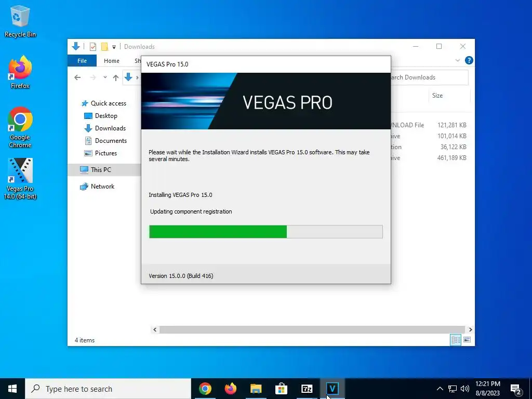The image size is (532, 399).
Task: Click the 121,281 KB file size cell
Action: click(x=451, y=125)
